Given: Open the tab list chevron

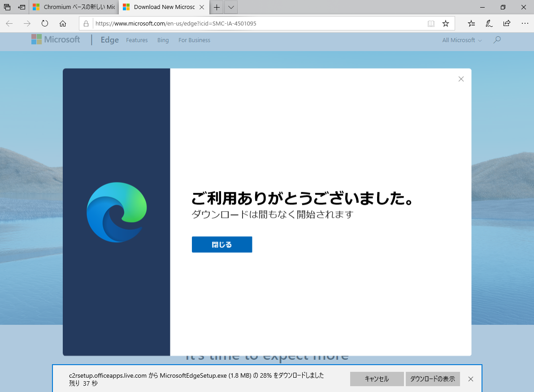Looking at the screenshot, I should click(230, 7).
